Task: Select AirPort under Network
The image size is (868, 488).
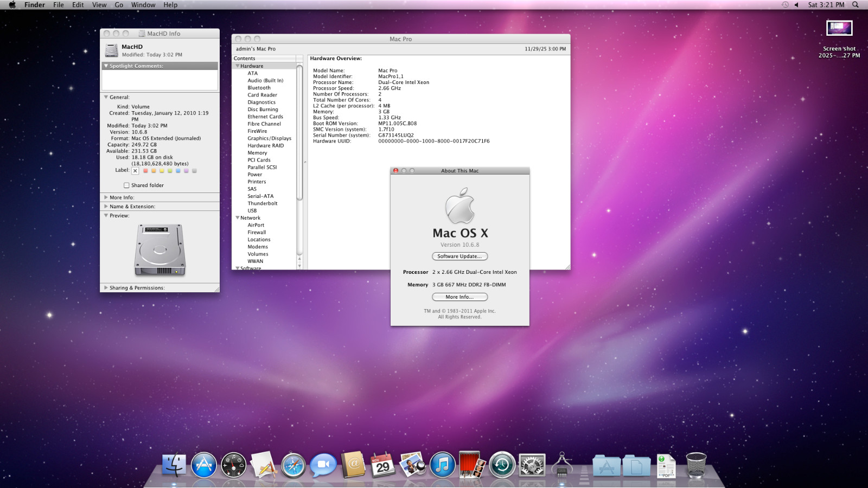Action: [256, 225]
